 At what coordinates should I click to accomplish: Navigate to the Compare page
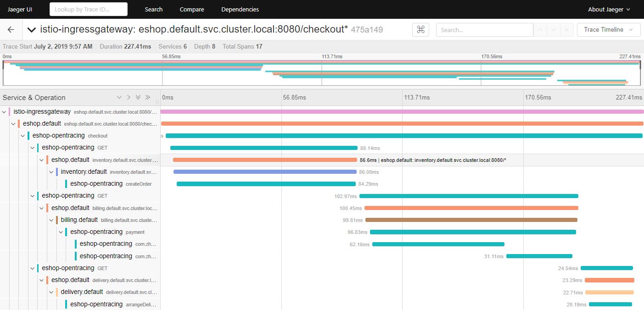pos(192,9)
